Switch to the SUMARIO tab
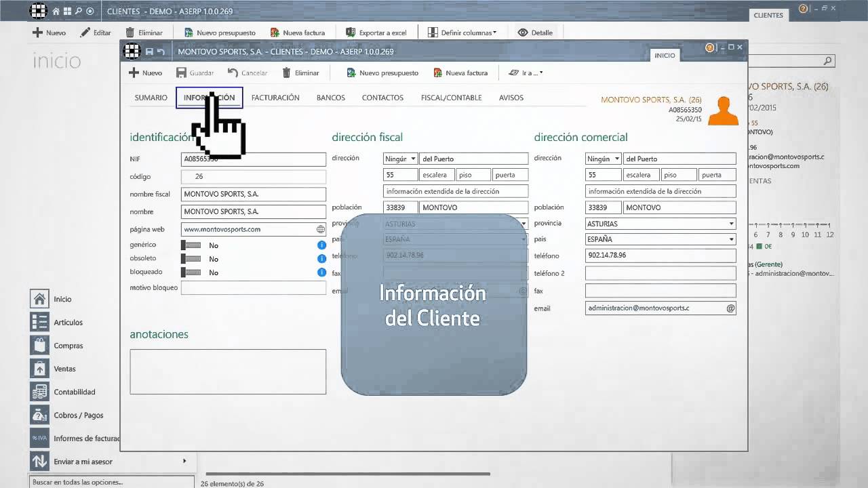Viewport: 868px width, 488px height. click(x=151, y=98)
